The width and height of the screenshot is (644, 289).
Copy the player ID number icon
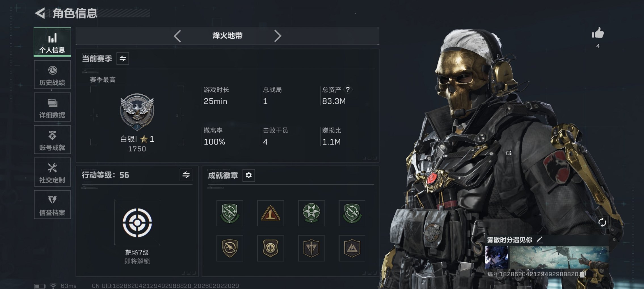click(582, 274)
